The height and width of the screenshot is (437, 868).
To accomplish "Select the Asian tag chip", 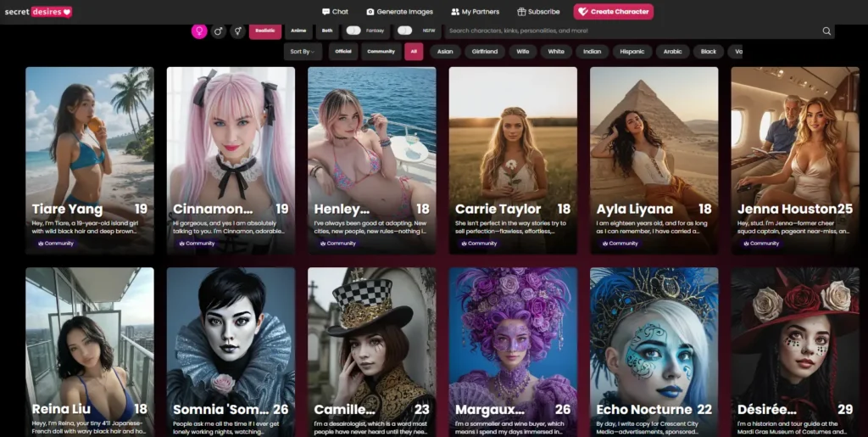I will 445,52.
